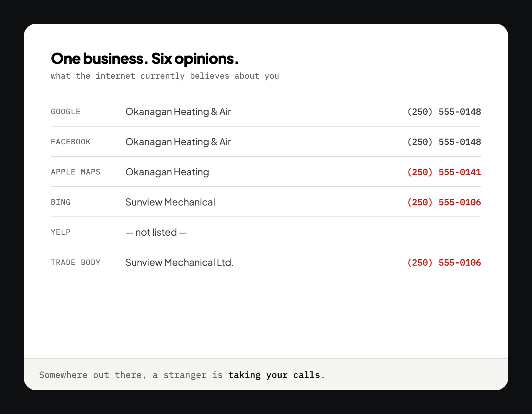Screen dimensions: 532x414
Task: Select the subtitle about what the internet believes
Action: [x=165, y=76]
